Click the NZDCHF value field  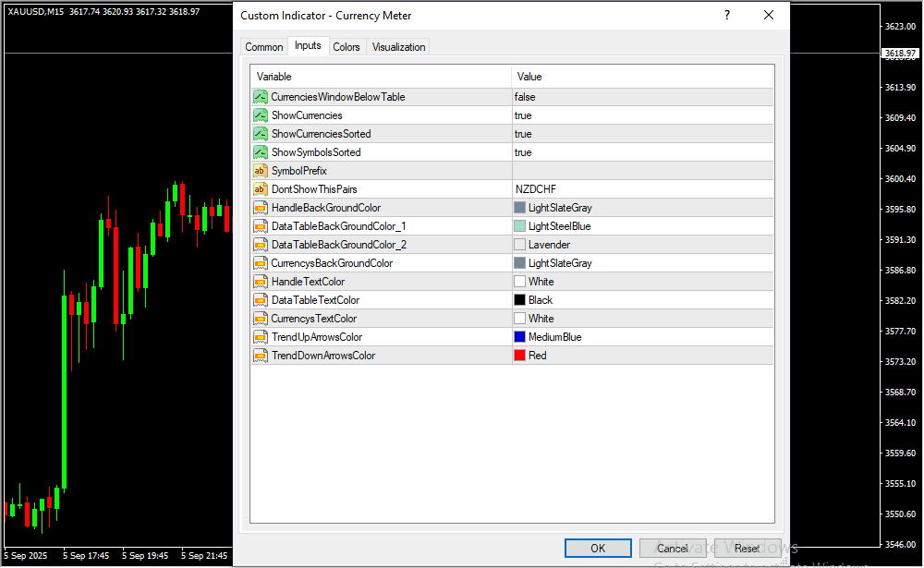click(x=641, y=189)
